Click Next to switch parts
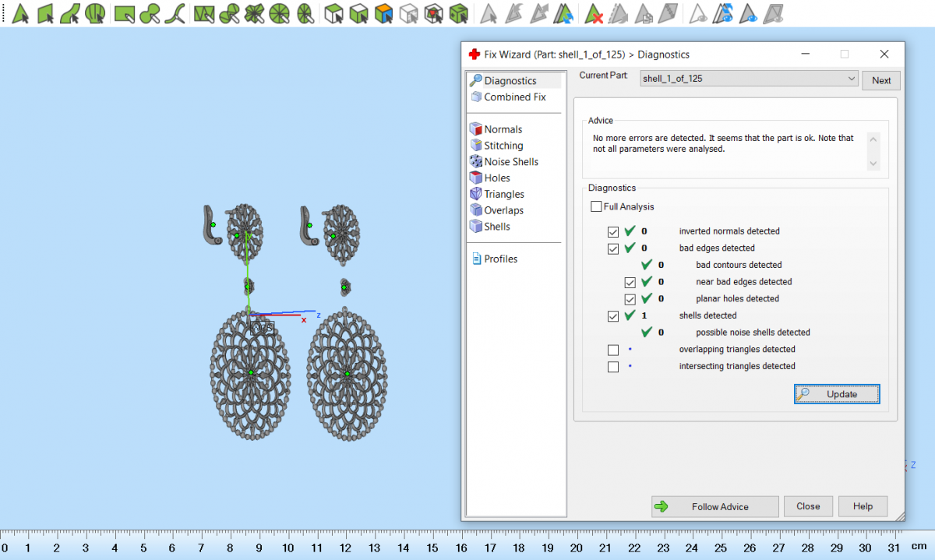Screen dimensions: 935x560 pos(881,80)
